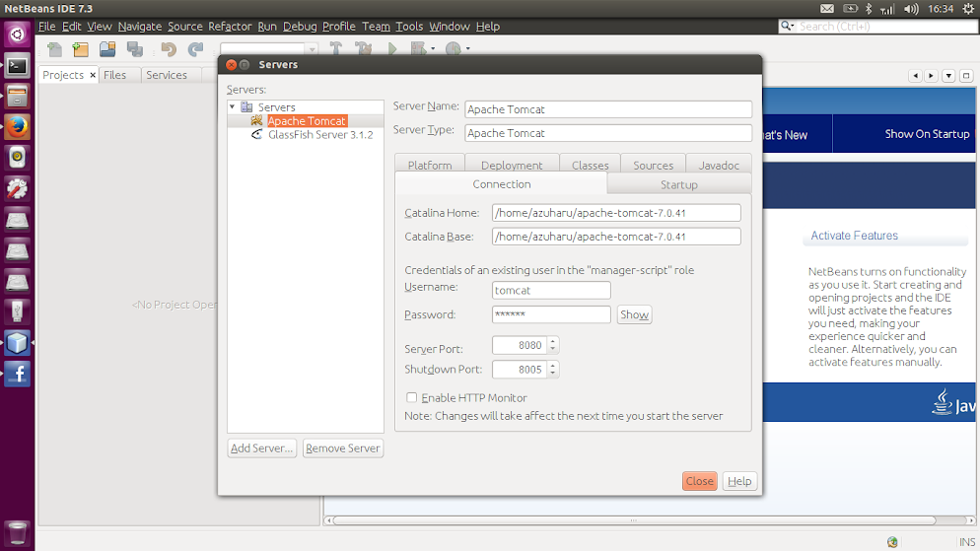Increase Shutdown Port with up arrow
The image size is (980, 551).
pyautogui.click(x=552, y=366)
